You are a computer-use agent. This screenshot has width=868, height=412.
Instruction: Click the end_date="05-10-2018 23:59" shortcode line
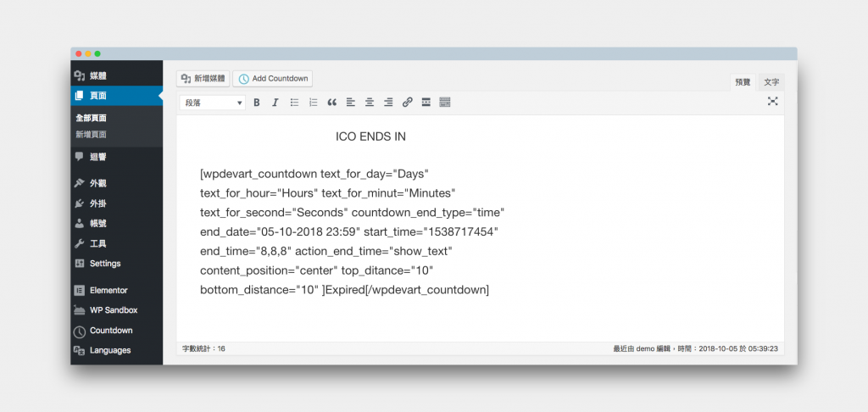(x=349, y=232)
